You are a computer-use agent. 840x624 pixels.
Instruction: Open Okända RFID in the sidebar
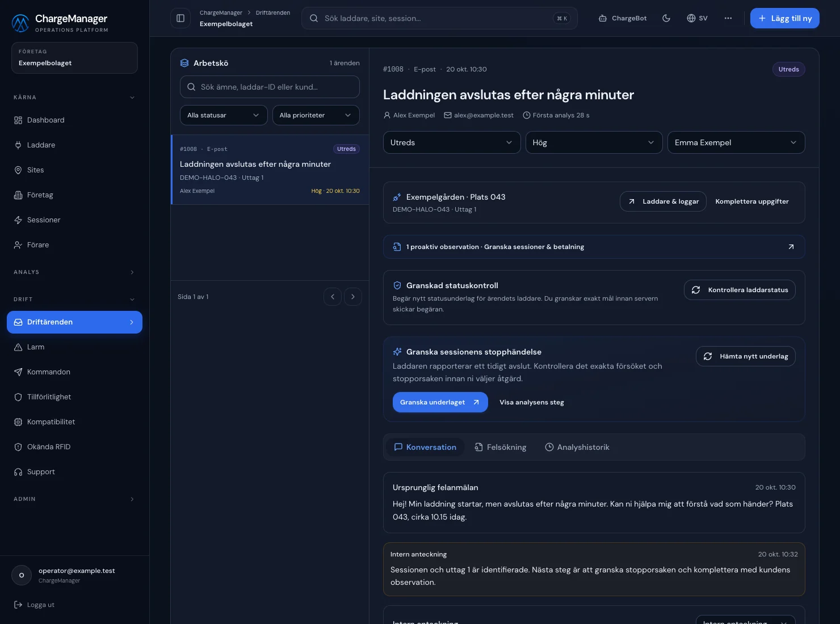[x=74, y=447]
